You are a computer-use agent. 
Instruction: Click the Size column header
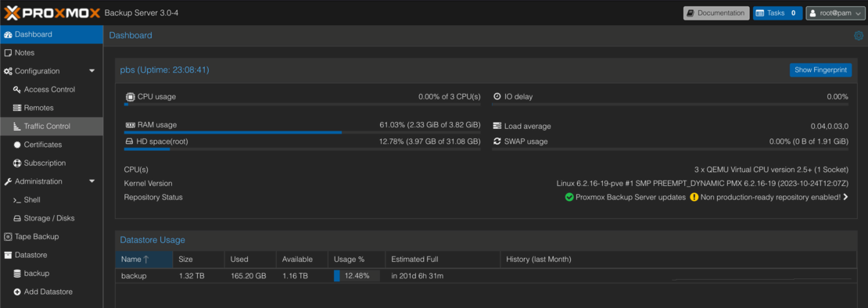click(x=198, y=259)
